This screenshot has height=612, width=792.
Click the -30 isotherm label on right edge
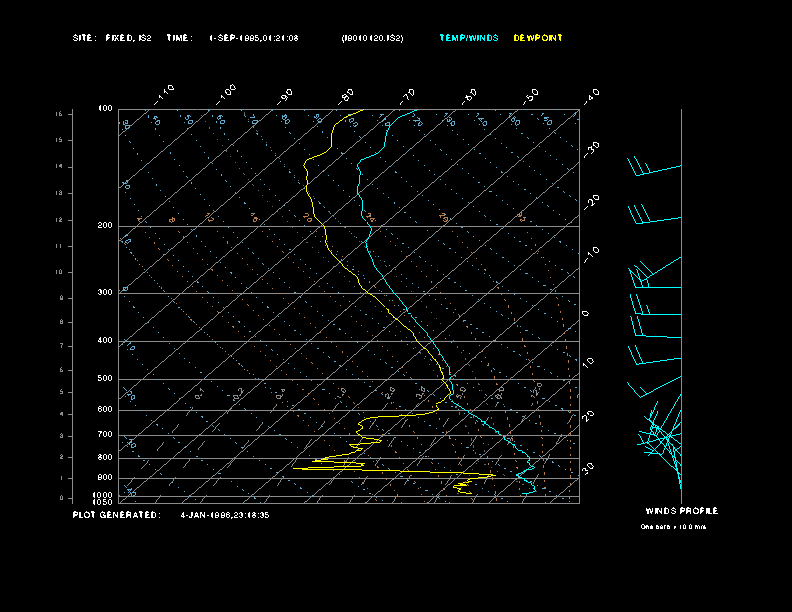(591, 150)
